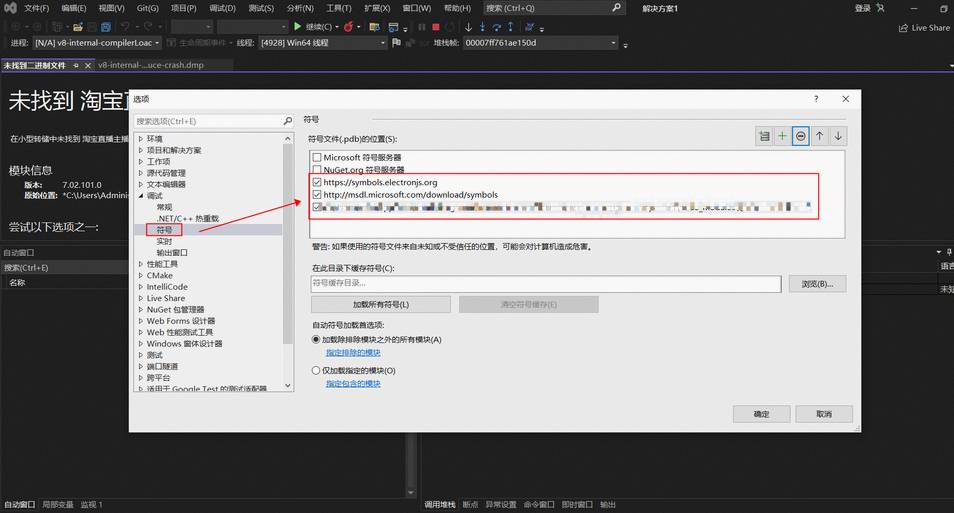Click the sign-in account person icon
Viewport: 954px width, 513px height.
point(880,8)
